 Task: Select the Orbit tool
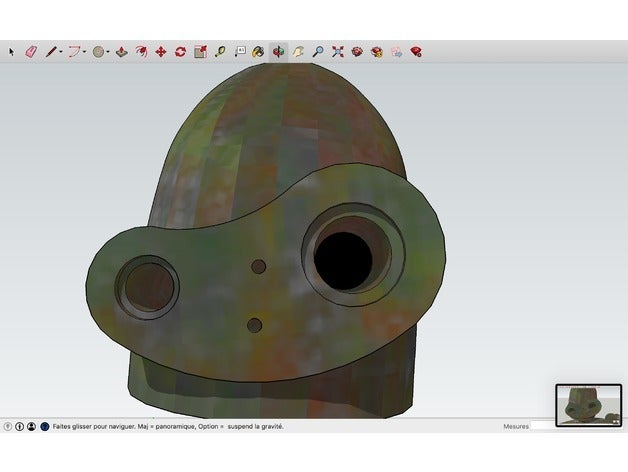click(x=278, y=51)
